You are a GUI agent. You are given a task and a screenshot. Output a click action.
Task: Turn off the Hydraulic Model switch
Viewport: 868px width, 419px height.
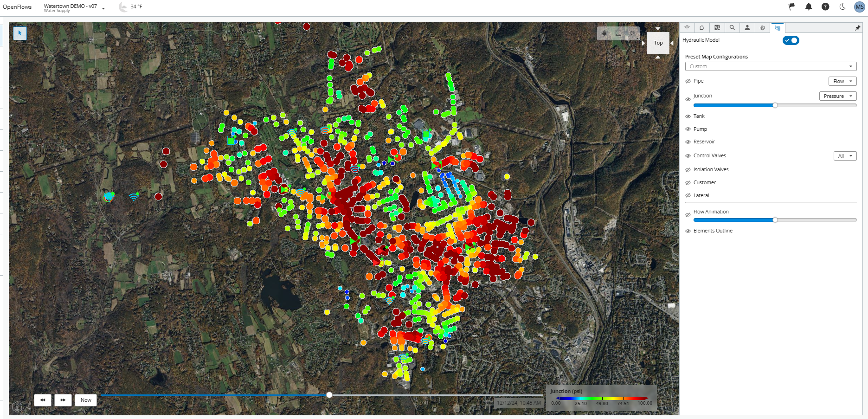tap(791, 40)
